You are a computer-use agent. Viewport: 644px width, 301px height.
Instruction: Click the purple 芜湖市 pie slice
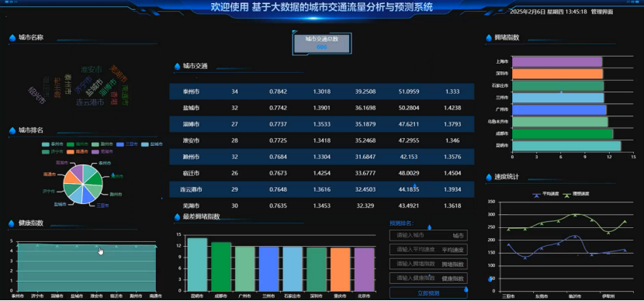point(78,172)
